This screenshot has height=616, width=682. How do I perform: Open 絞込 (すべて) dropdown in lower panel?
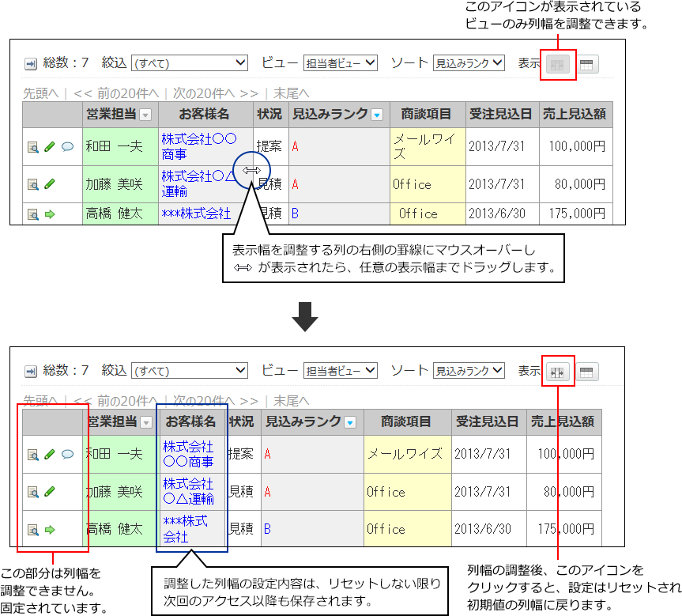tap(190, 371)
